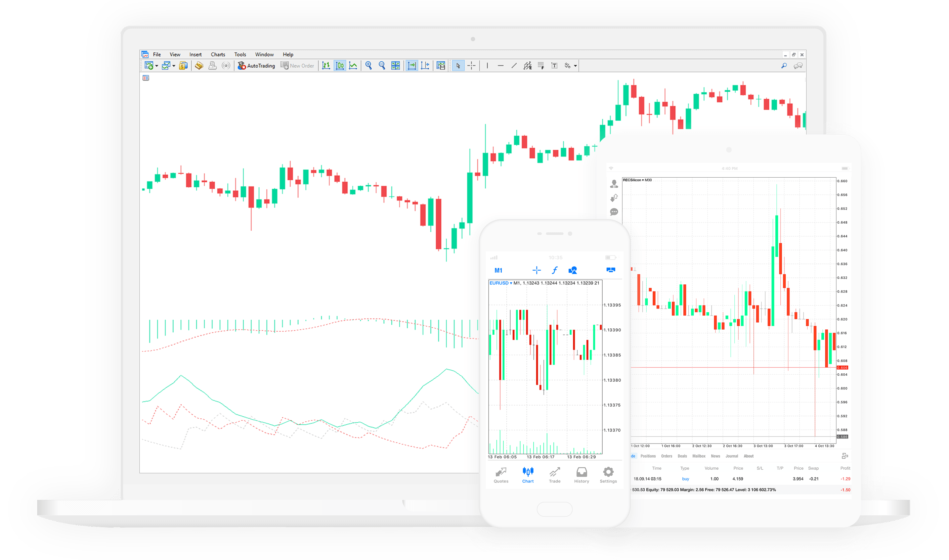Open the Navigator gold book icon
Viewport: 949px width, 560px height.
(x=199, y=66)
